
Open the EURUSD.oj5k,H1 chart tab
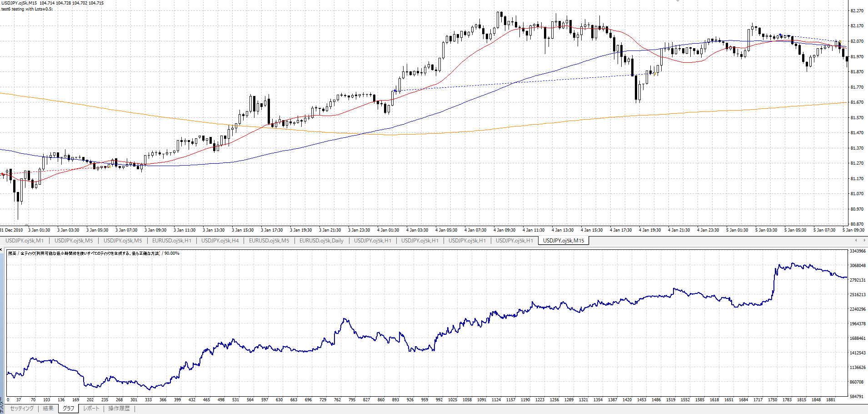[172, 241]
